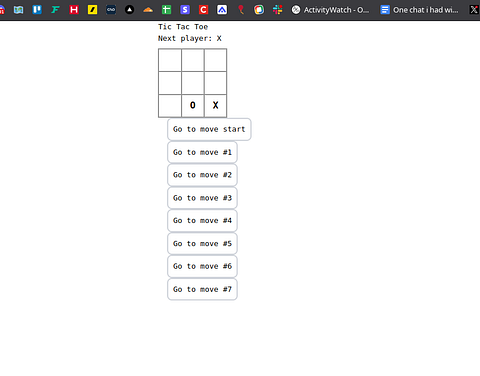This screenshot has width=480, height=376.
Task: Jump to move #1 in history
Action: [x=202, y=152]
